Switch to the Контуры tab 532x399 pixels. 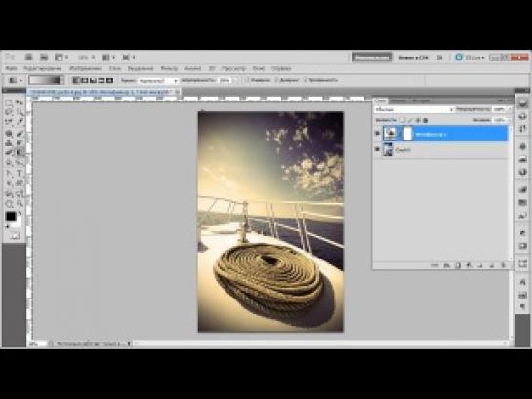pyautogui.click(x=421, y=100)
